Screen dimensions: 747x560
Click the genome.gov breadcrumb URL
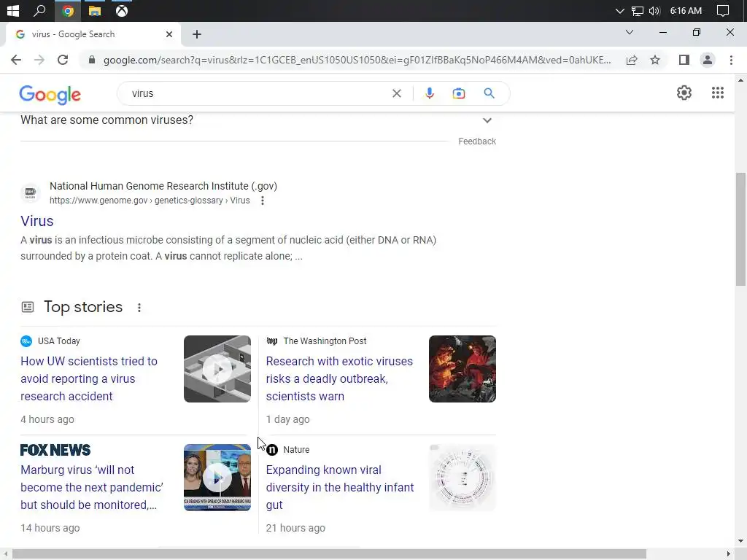(150, 201)
